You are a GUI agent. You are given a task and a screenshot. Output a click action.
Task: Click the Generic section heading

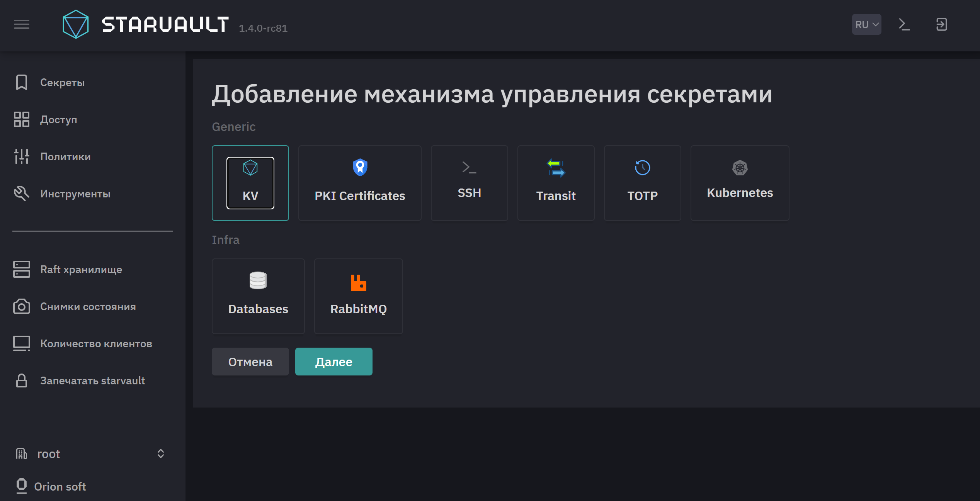(234, 127)
